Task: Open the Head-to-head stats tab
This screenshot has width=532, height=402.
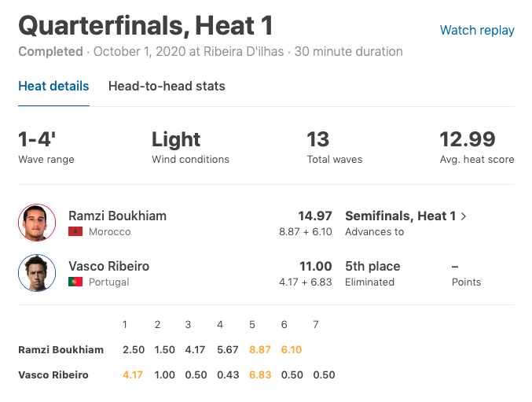Action: coord(167,87)
